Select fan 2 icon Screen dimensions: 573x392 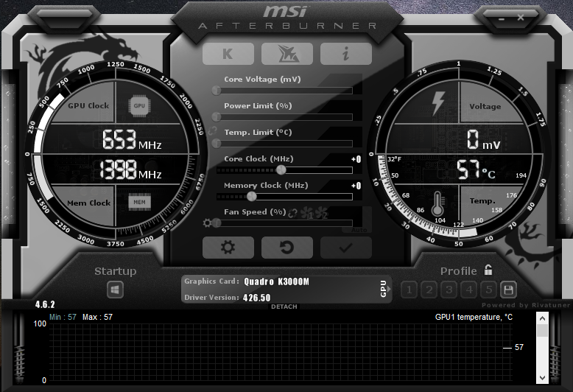321,213
